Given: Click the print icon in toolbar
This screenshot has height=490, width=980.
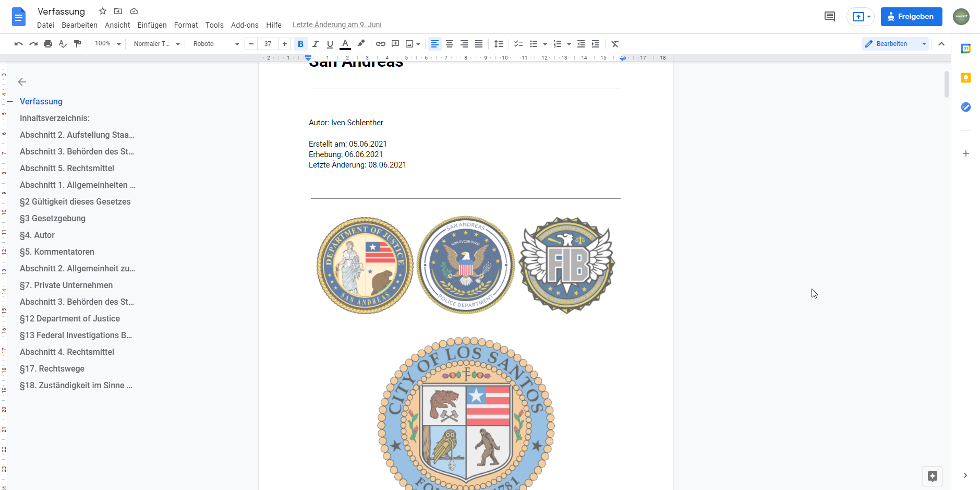Looking at the screenshot, I should pyautogui.click(x=48, y=44).
